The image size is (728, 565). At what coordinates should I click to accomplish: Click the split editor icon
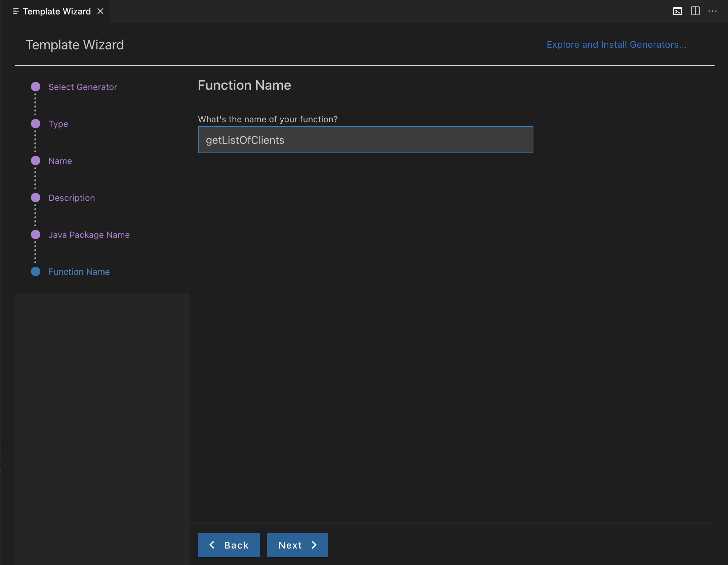click(x=695, y=11)
